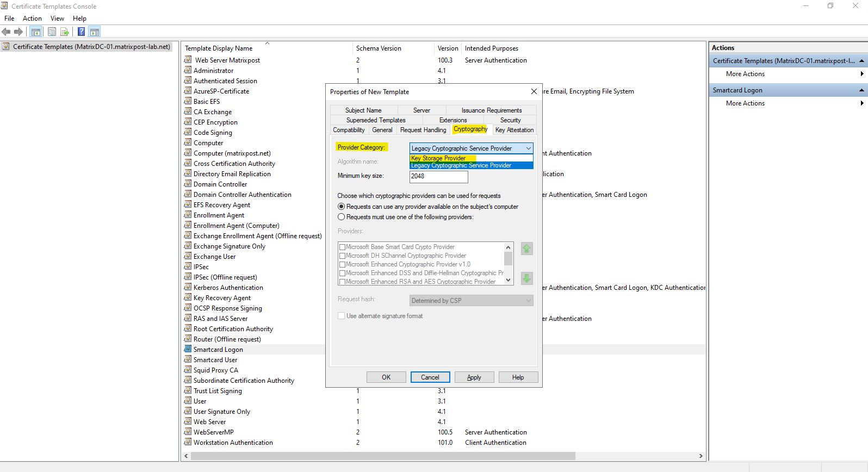868x472 pixels.
Task: Click the template list horizontal scrollbar thumb
Action: (x=383, y=456)
